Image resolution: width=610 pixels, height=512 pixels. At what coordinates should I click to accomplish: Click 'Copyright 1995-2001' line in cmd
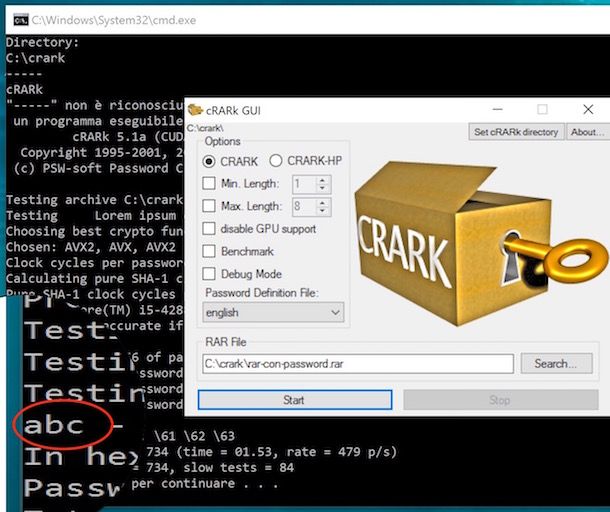tap(102, 153)
